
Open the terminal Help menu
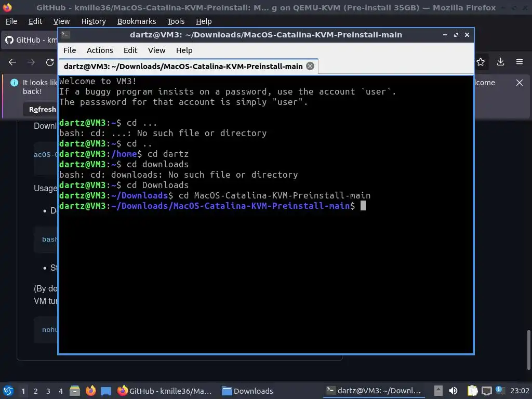(x=184, y=50)
